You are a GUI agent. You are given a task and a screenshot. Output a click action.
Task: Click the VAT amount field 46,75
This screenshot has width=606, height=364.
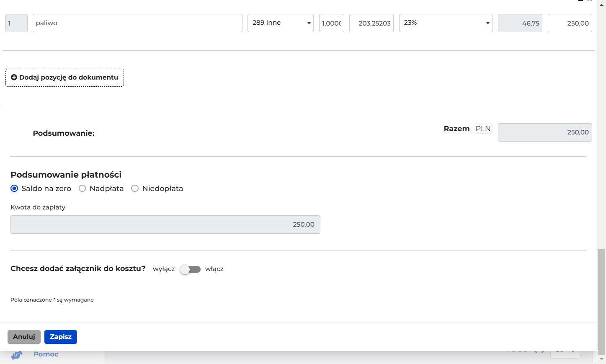520,23
